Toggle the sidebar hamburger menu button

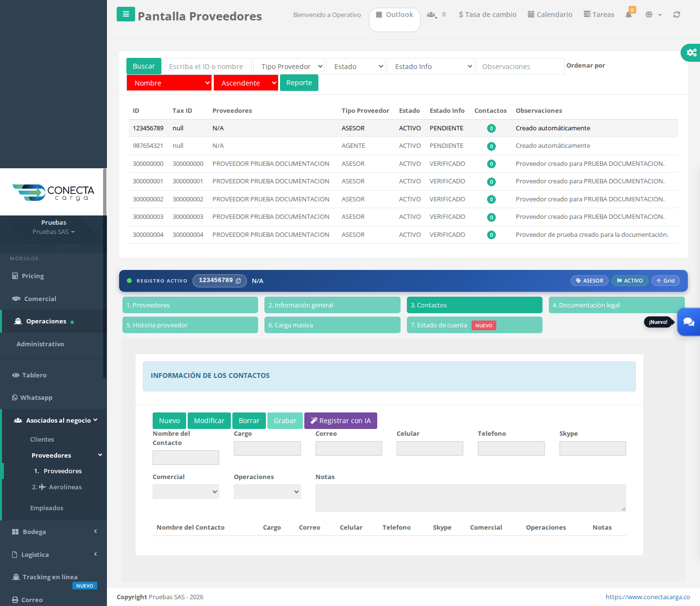click(126, 14)
